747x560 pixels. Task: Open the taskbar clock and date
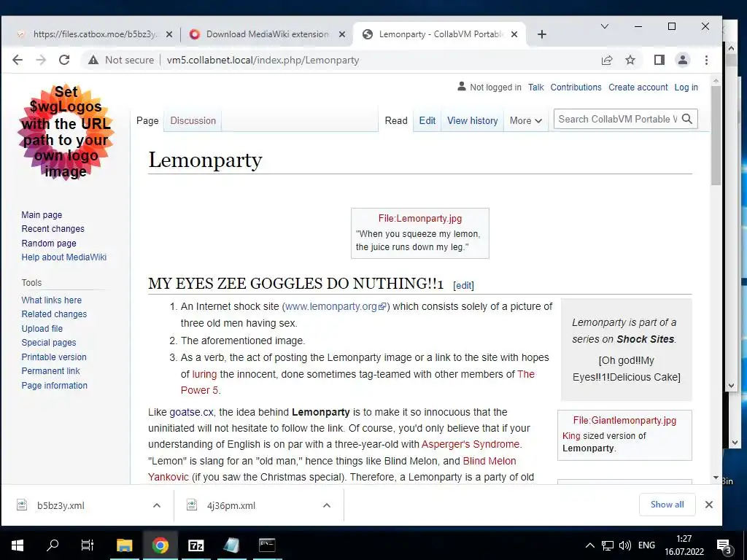pyautogui.click(x=684, y=545)
